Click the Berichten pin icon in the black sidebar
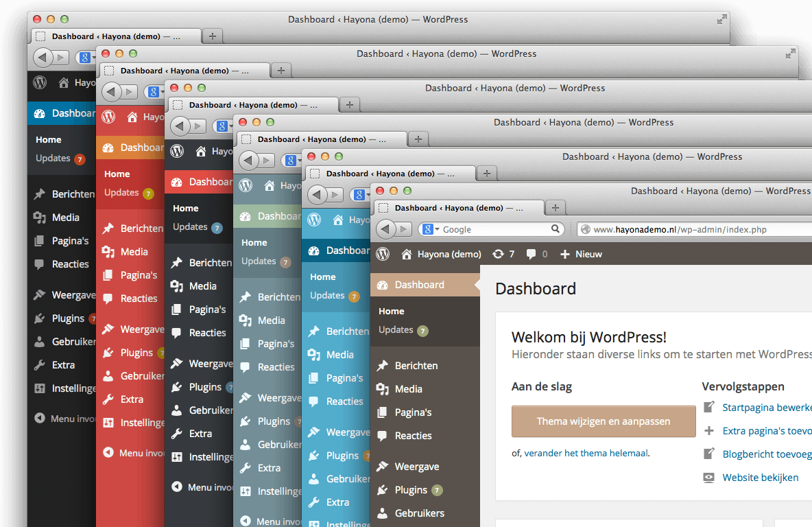 (40, 194)
